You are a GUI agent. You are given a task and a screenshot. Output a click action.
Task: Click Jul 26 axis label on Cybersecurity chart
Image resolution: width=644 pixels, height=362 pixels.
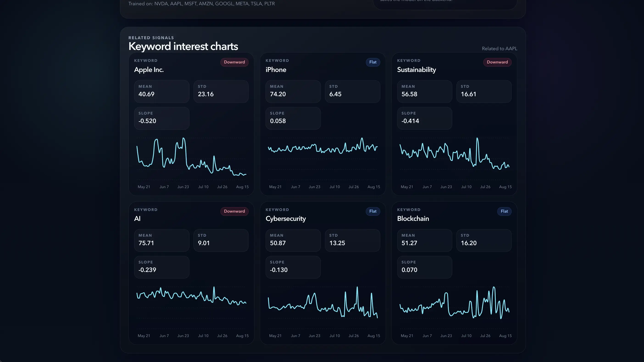point(353,336)
